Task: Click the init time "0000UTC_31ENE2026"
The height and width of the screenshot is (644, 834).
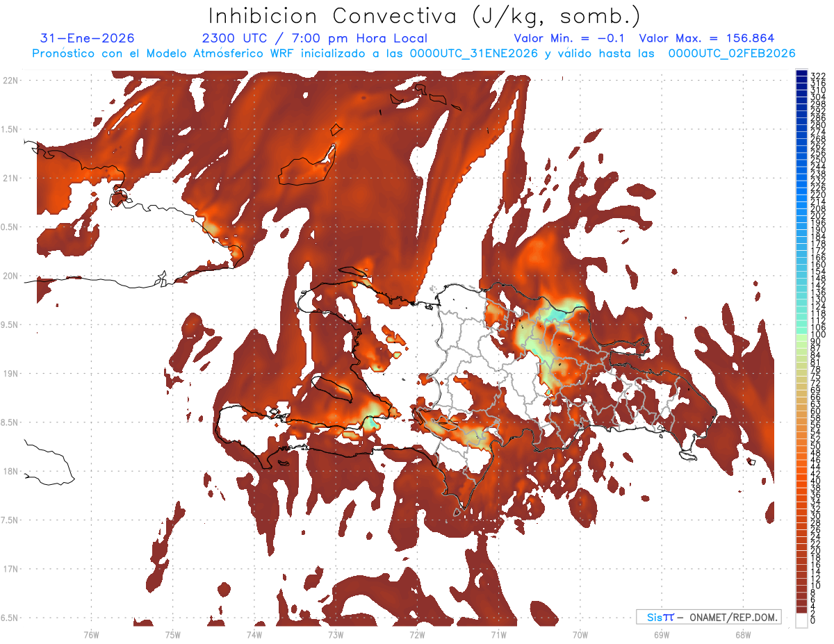Action: (474, 53)
